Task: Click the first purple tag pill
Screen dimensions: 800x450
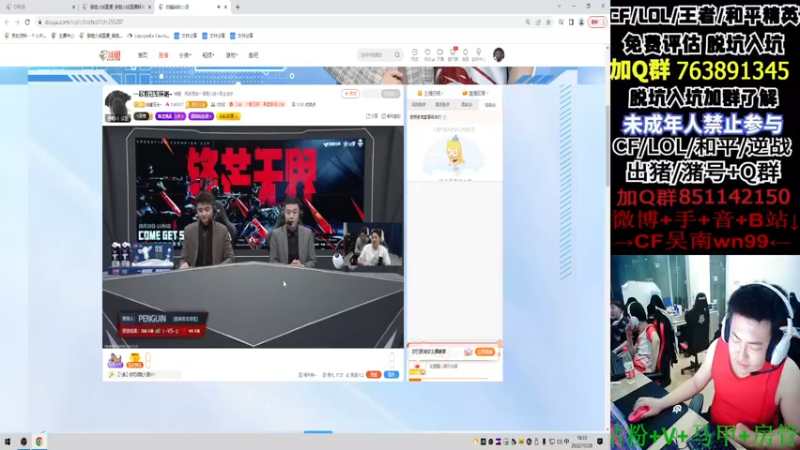Action: pyautogui.click(x=170, y=116)
